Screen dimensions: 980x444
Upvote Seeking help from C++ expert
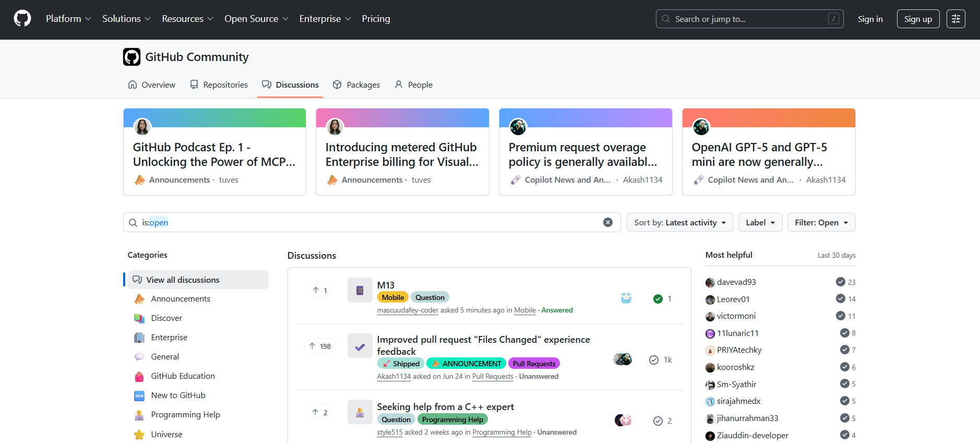click(320, 412)
